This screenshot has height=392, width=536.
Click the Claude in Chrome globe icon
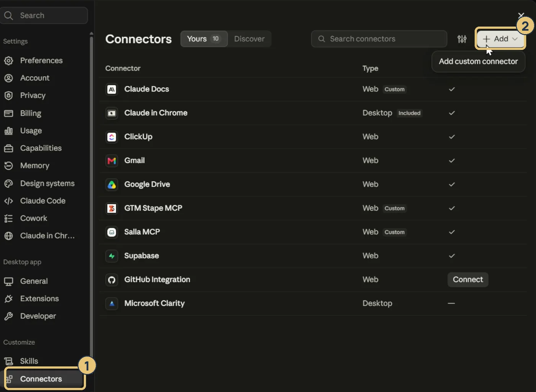tap(8, 236)
